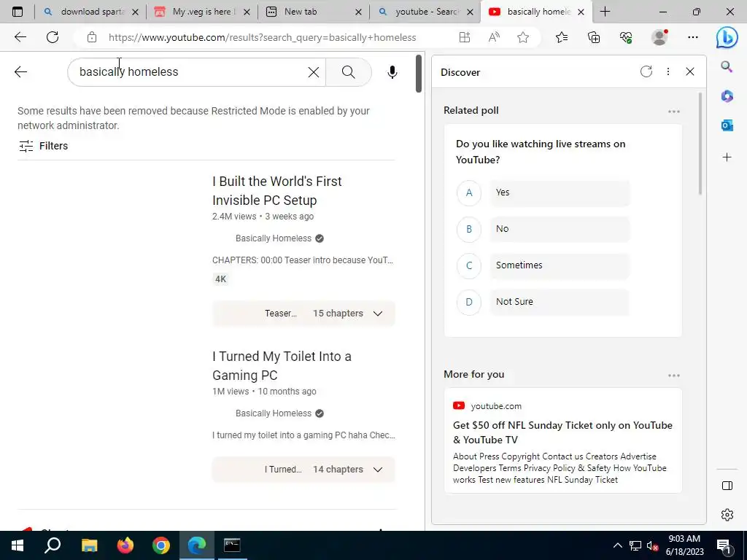The height and width of the screenshot is (560, 747).
Task: Show hidden system tray icons
Action: tap(617, 545)
